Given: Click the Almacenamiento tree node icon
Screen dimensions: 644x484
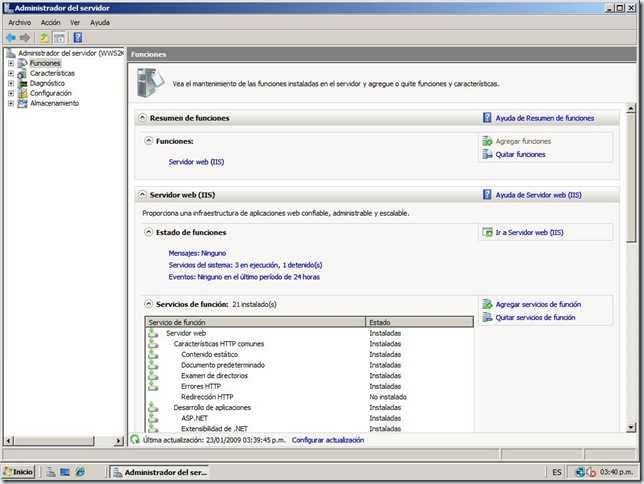Looking at the screenshot, I should pyautogui.click(x=23, y=104).
